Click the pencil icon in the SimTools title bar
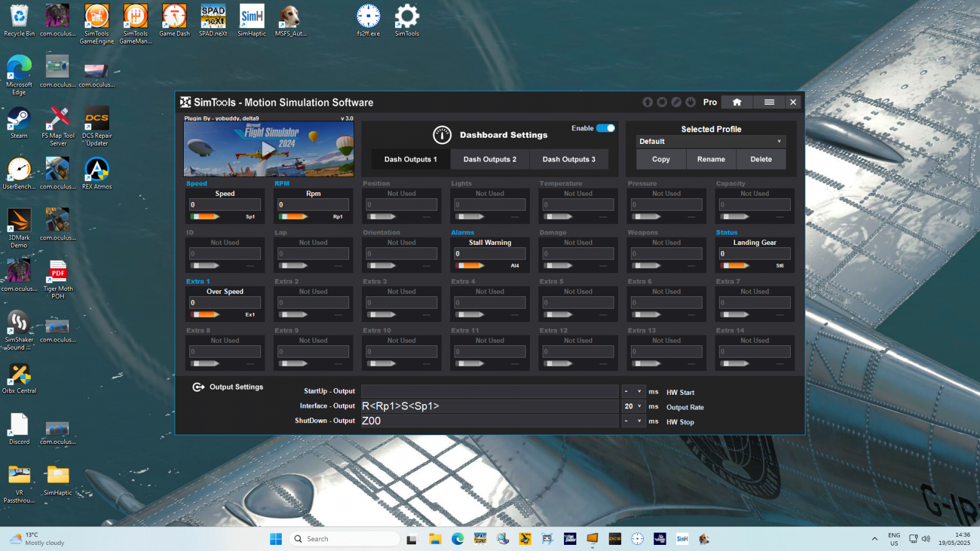Screen dimensions: 980x551 [x=676, y=102]
